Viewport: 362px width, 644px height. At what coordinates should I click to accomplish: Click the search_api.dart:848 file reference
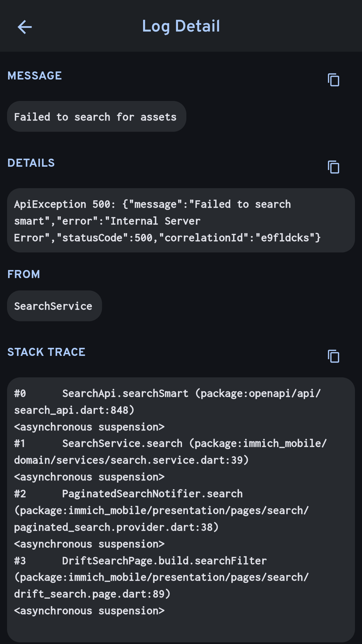(74, 410)
